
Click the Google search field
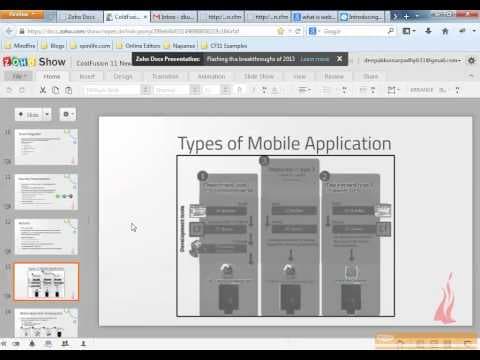pos(353,31)
